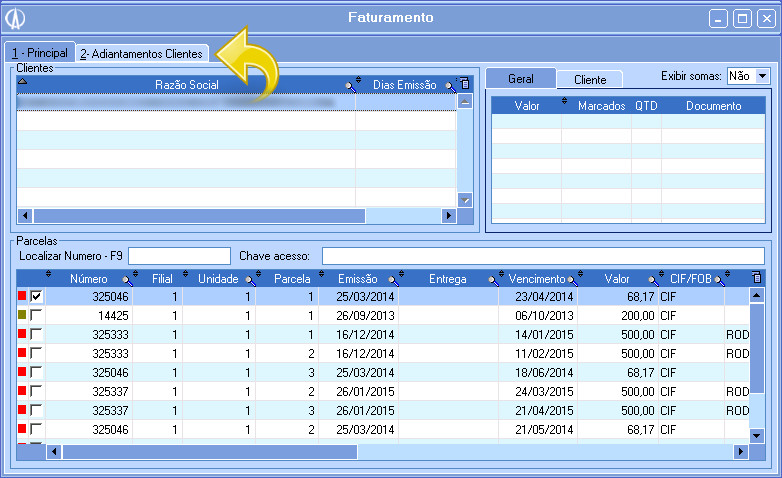
Task: Uncheck the checkbox for parcela 325046 dated 23/04/2014
Action: [37, 297]
